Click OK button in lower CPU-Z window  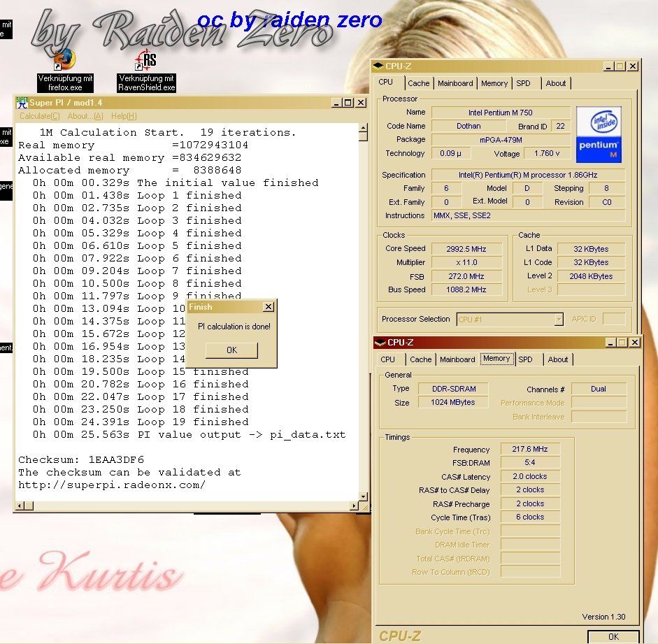pos(613,636)
